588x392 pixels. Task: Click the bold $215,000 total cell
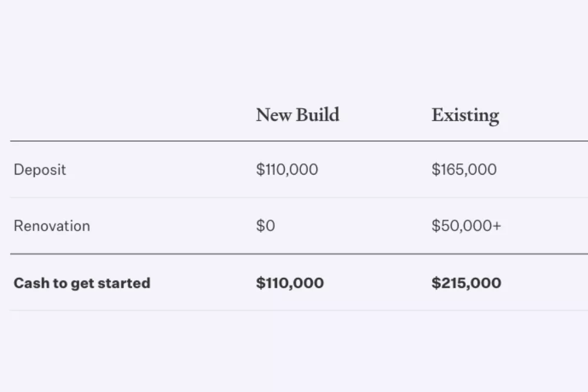click(x=466, y=283)
